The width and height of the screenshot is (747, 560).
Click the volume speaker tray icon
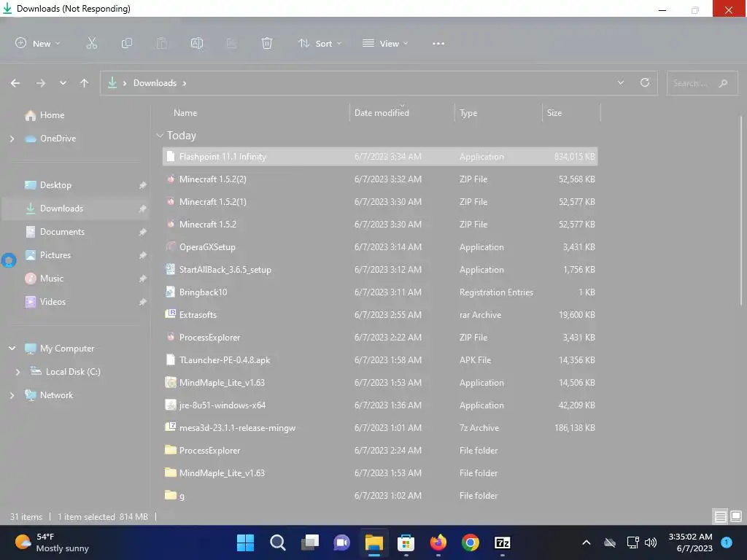click(650, 542)
